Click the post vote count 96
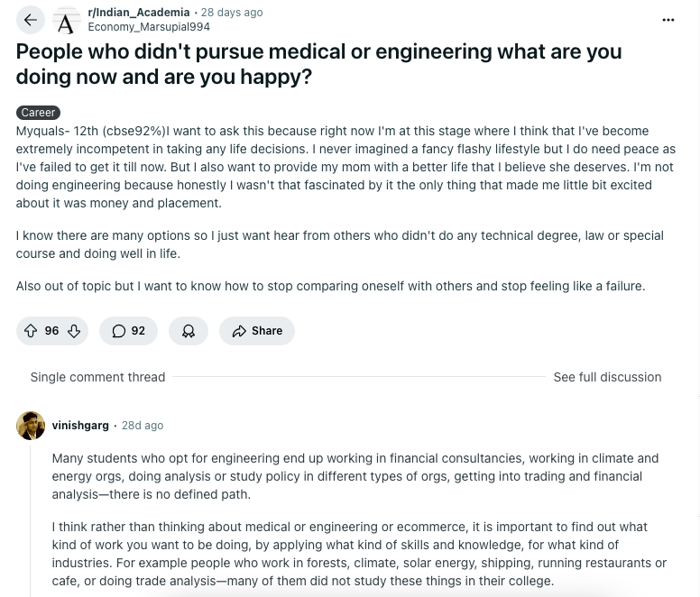This screenshot has height=597, width=700. (x=51, y=331)
